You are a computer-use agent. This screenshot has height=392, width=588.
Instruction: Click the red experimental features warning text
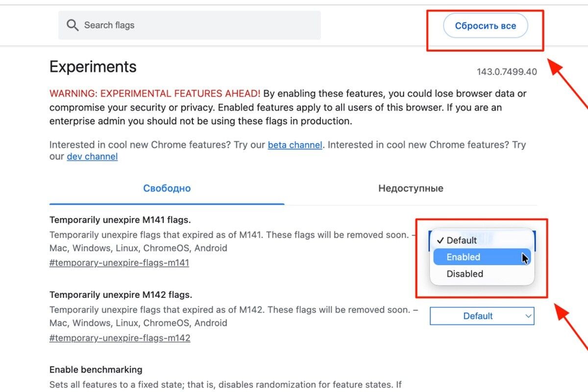coord(155,94)
